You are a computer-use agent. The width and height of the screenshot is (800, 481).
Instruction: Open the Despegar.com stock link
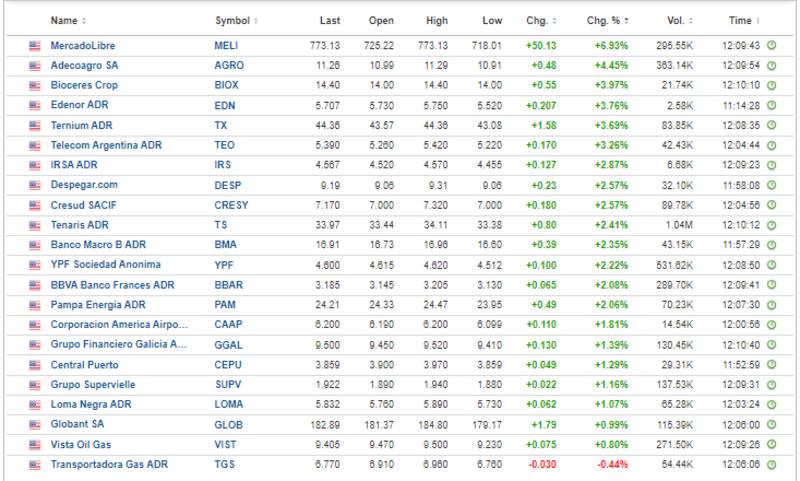coord(84,185)
